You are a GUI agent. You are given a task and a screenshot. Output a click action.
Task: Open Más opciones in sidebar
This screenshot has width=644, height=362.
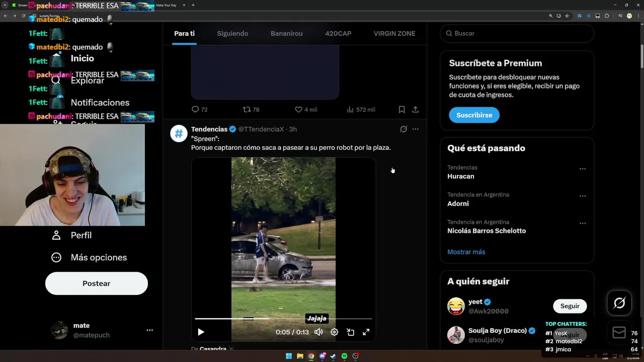pyautogui.click(x=89, y=257)
